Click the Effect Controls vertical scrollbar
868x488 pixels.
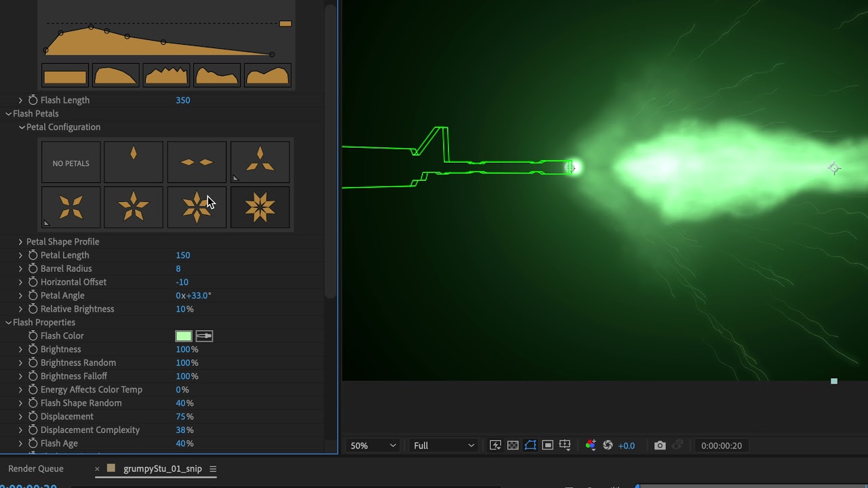(330, 151)
